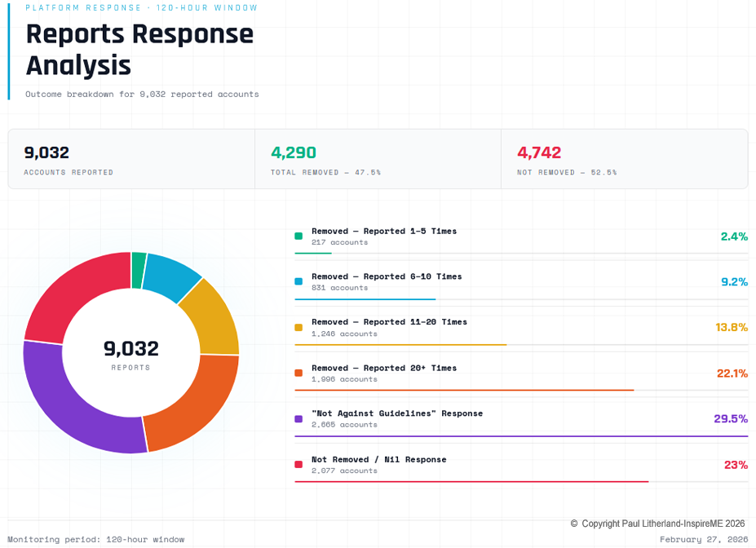Select the orange legend square for Reported 20+ Times

tap(298, 373)
